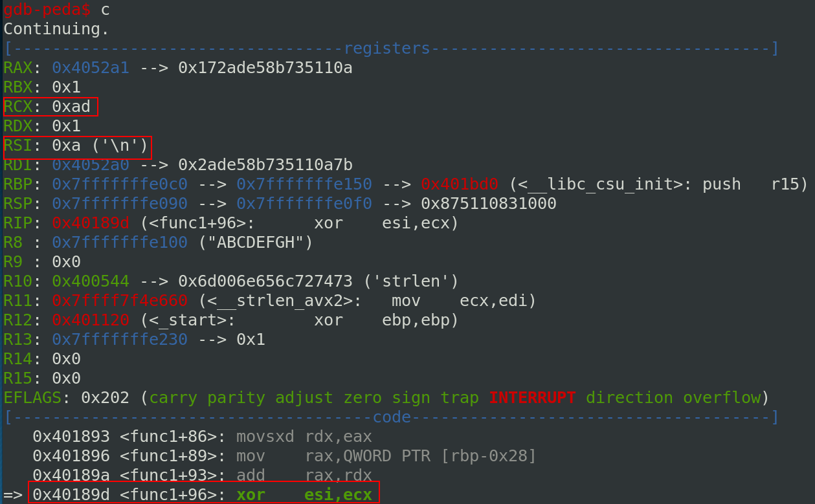Click the current instruction arrow marker

[12, 495]
